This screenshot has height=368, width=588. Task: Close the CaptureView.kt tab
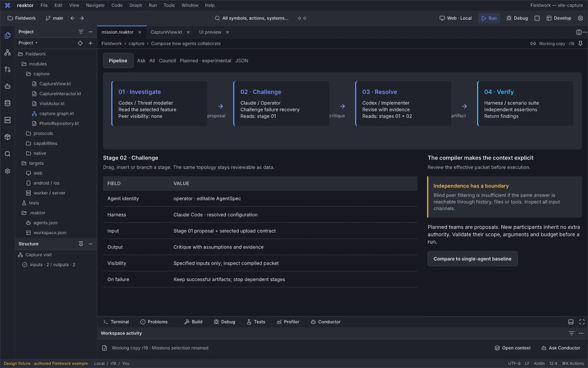(x=188, y=32)
